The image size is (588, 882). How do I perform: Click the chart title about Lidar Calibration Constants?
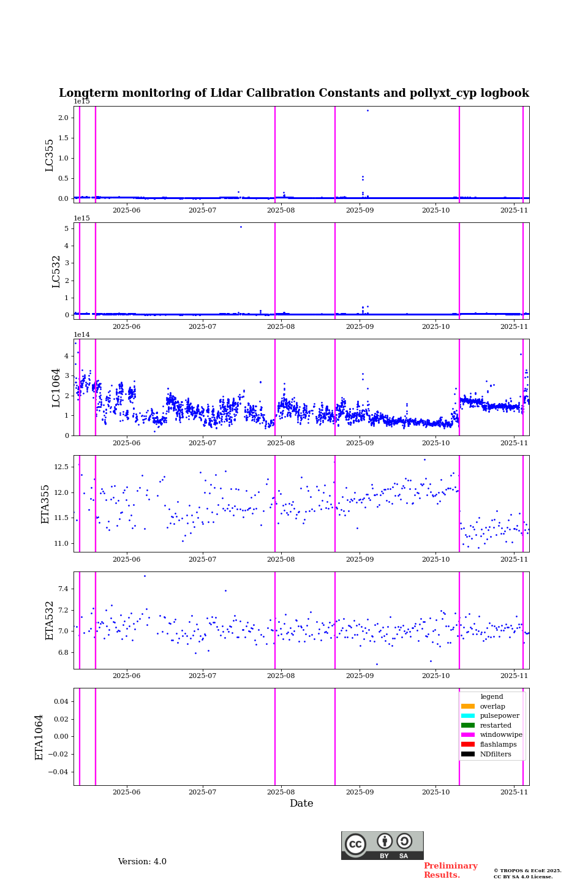click(x=294, y=93)
